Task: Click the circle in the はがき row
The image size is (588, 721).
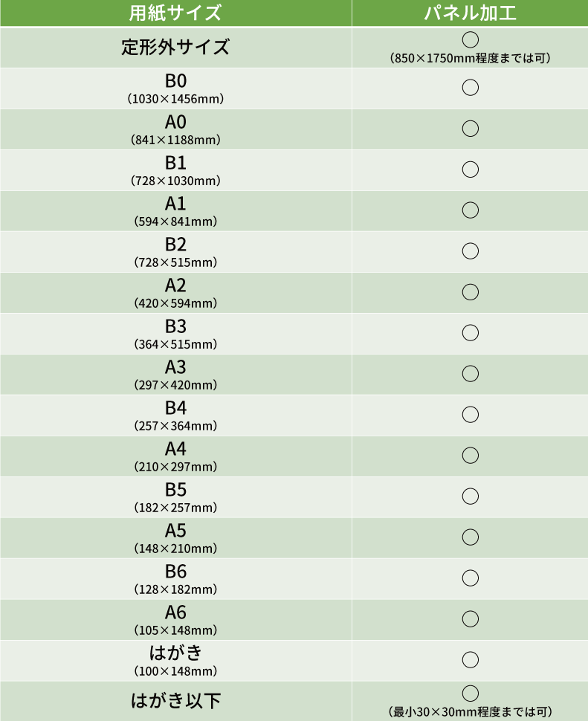Action: (470, 660)
